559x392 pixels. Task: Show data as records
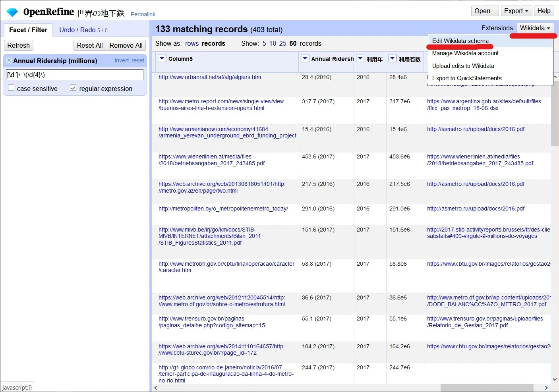click(x=213, y=43)
